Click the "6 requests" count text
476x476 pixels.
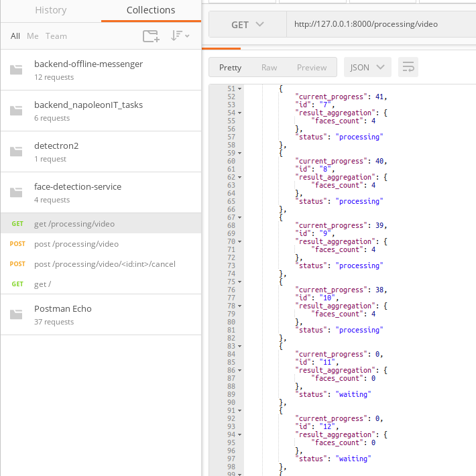[x=52, y=118]
